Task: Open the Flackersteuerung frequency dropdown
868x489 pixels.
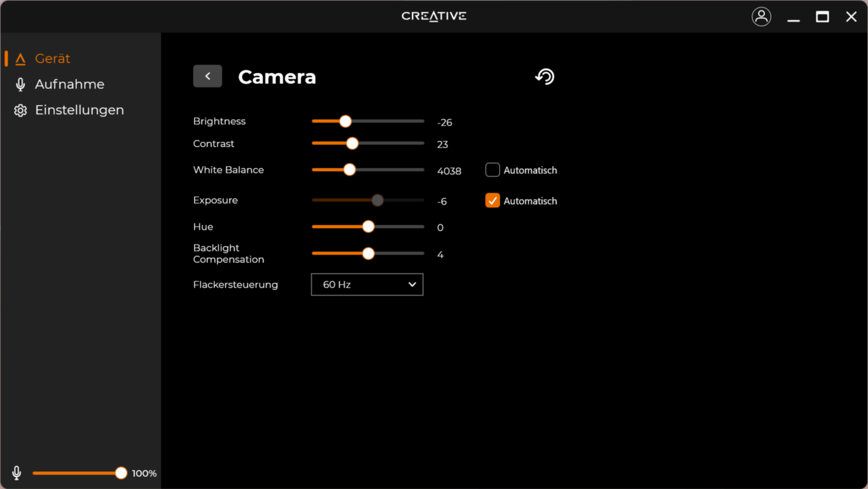Action: [x=367, y=284]
